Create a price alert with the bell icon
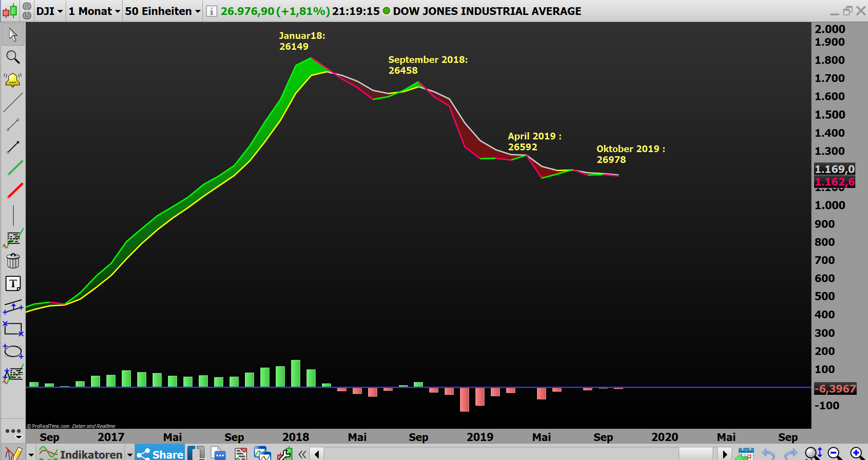Viewport: 868px width, 460px height. click(x=13, y=80)
